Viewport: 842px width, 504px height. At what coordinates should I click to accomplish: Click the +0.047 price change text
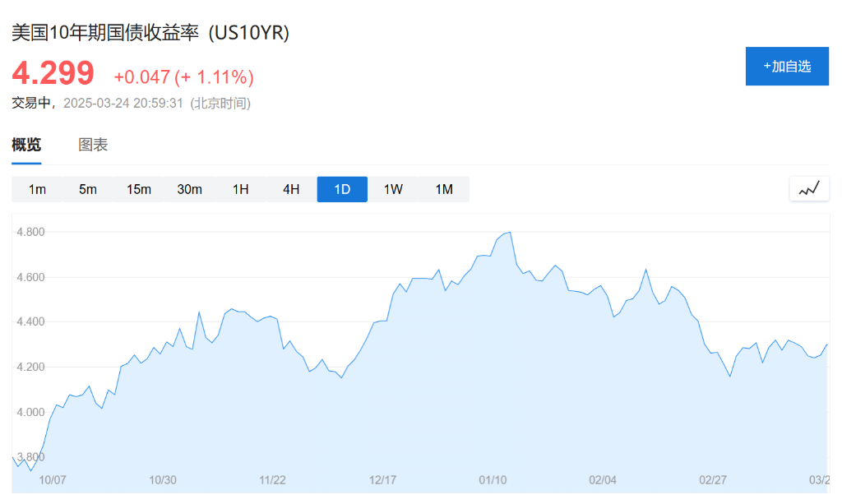[x=141, y=77]
